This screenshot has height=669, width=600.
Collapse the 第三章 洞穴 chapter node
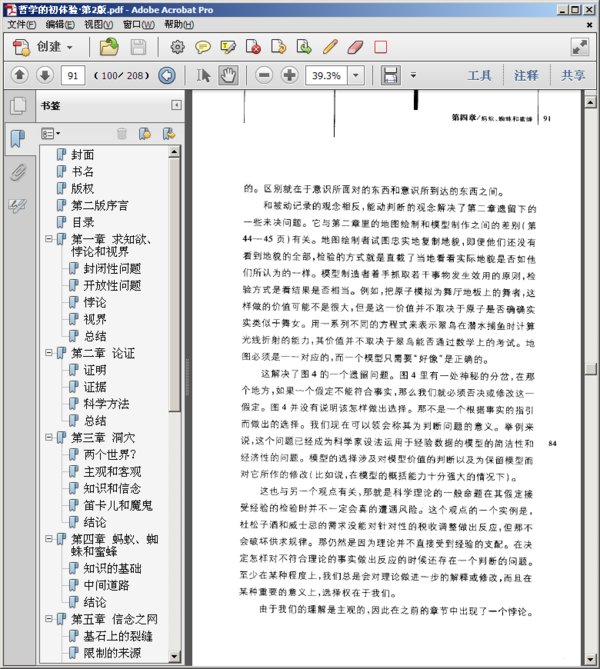point(49,437)
